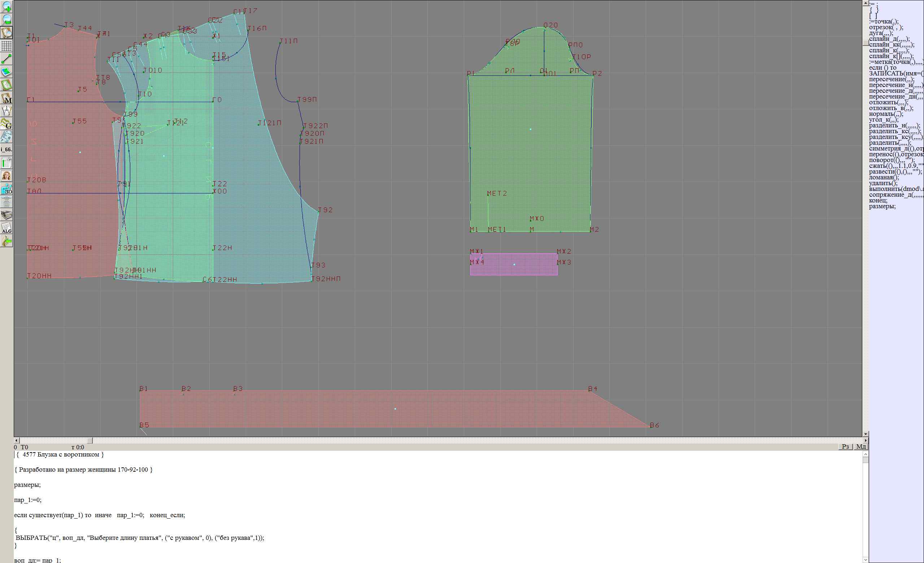Select 'пересечение(,,);' in command list

tap(892, 79)
